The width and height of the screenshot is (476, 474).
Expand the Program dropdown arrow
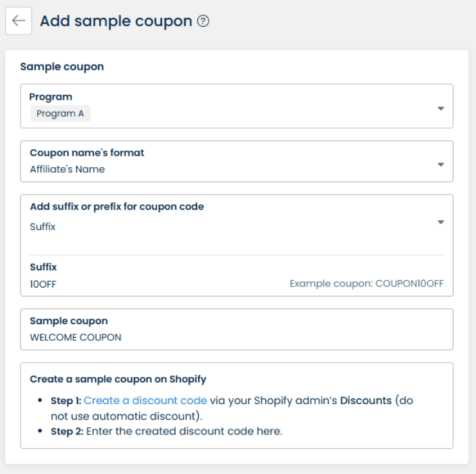point(441,108)
